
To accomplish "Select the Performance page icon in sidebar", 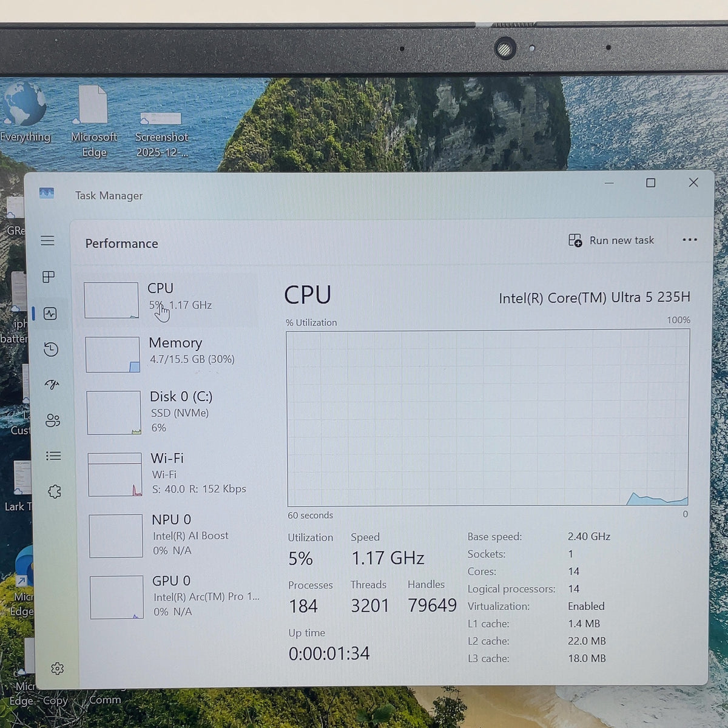I will (50, 314).
